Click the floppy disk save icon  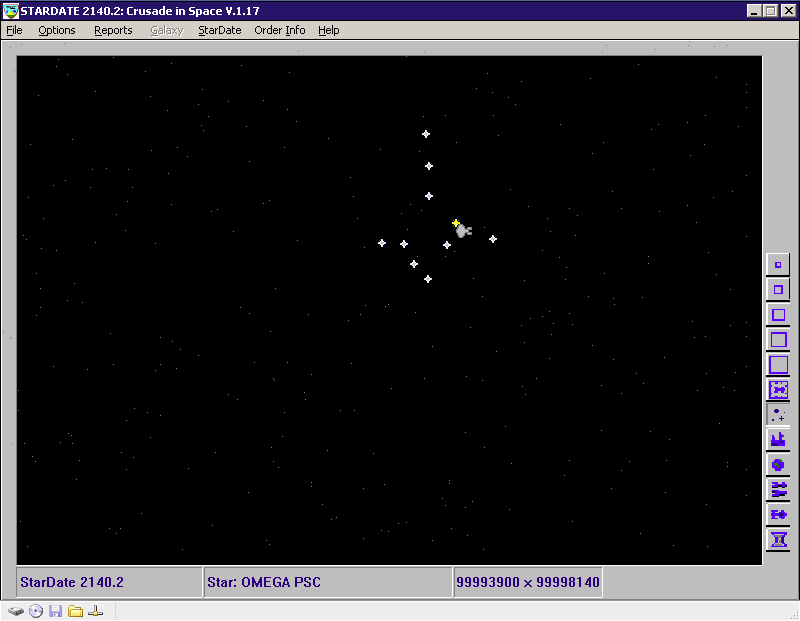click(x=56, y=611)
